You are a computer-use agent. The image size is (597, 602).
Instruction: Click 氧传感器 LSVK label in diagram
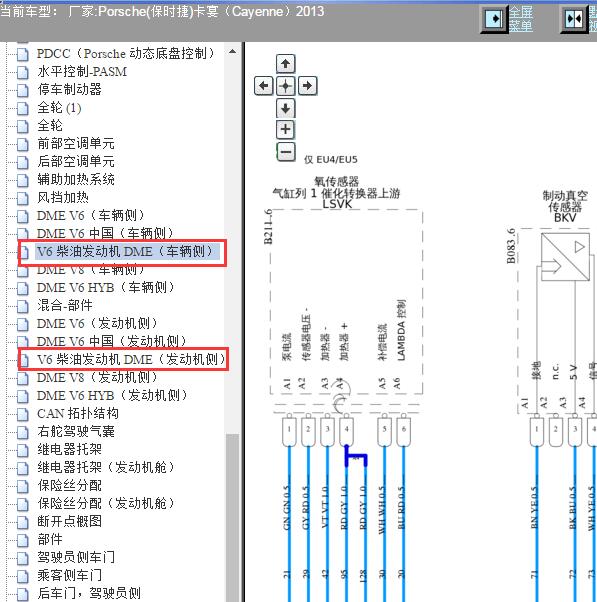336,192
